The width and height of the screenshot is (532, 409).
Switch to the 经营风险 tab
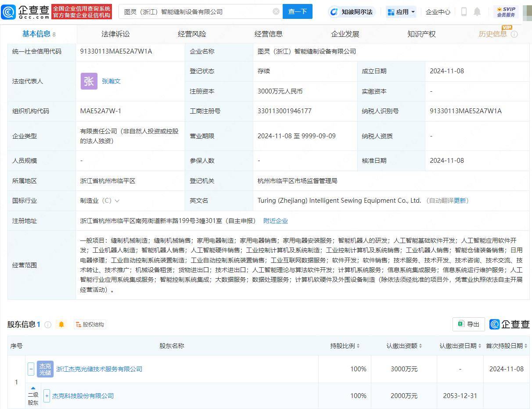pos(192,33)
